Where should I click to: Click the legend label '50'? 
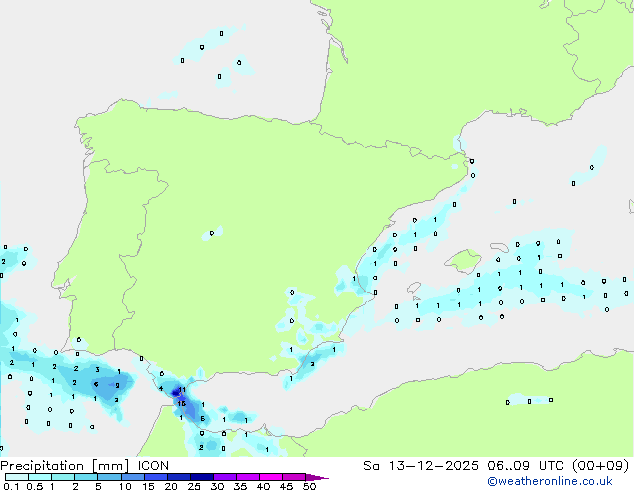(309, 486)
